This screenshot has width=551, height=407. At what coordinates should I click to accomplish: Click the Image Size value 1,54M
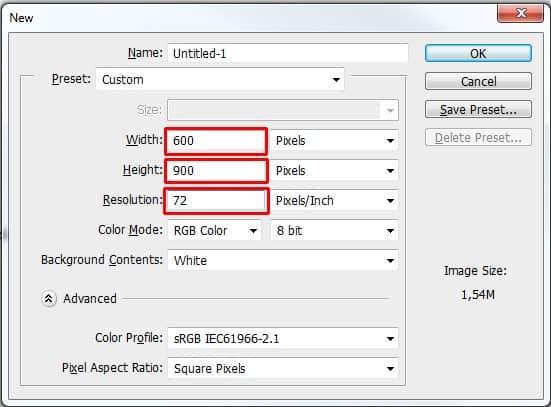478,295
